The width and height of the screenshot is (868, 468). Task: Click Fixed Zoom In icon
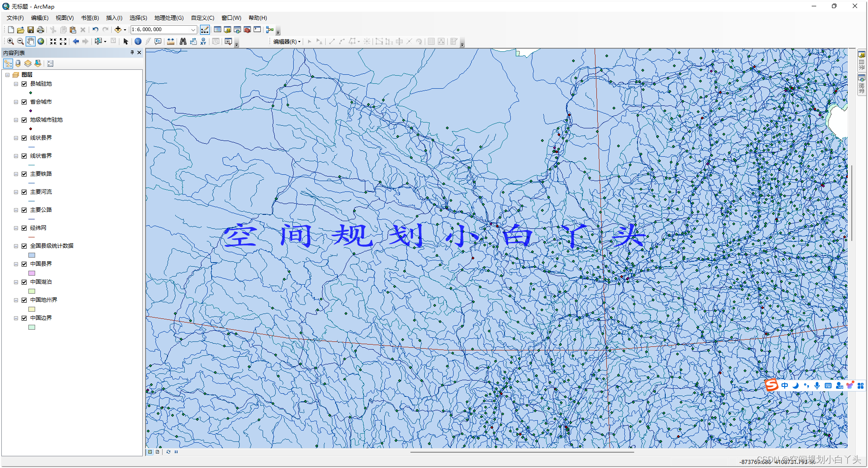coord(53,41)
